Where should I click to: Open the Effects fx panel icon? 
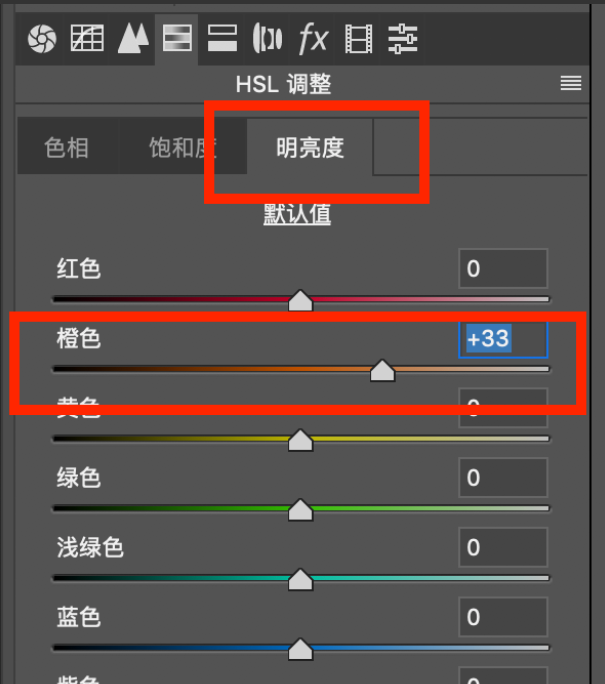313,38
